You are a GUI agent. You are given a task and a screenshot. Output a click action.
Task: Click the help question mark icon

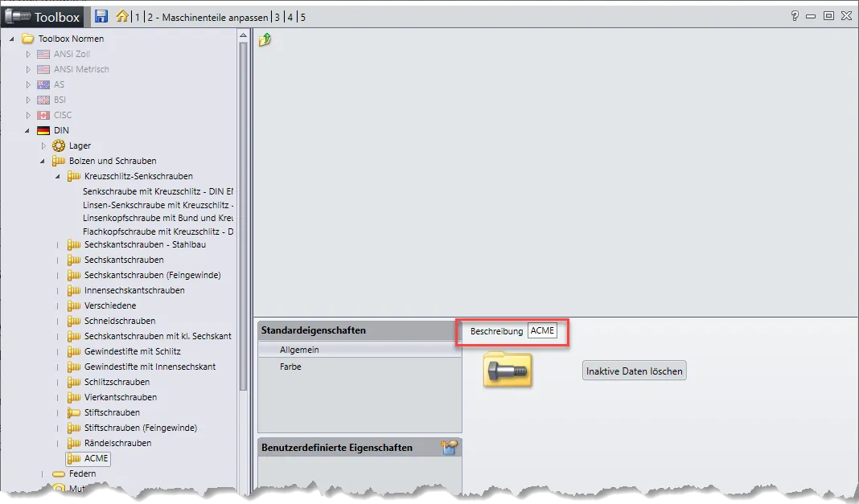point(795,16)
